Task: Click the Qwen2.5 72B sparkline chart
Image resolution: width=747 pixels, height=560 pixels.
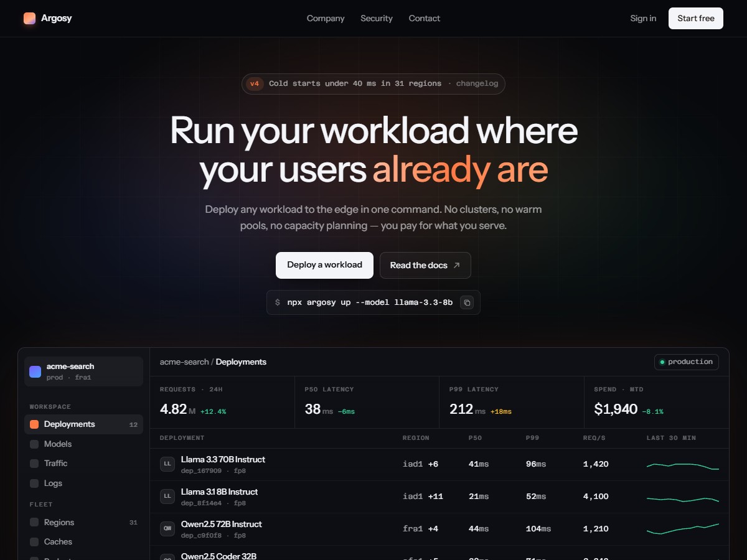Action: click(683, 529)
